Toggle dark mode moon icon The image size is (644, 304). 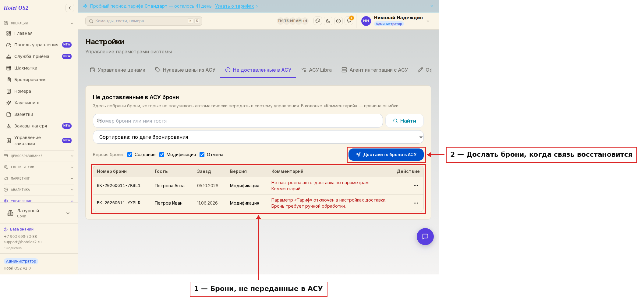tap(328, 21)
